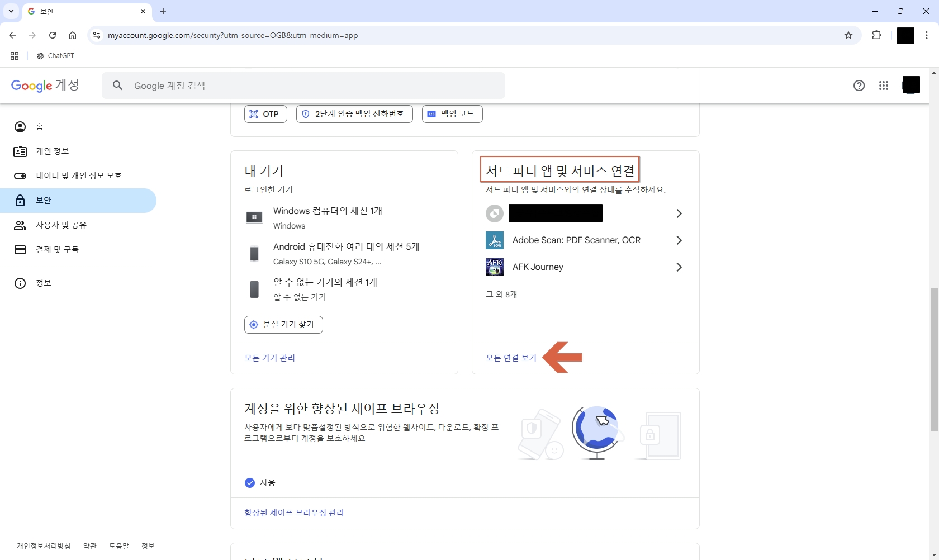Bookmark this page with the star icon
Viewport: 939px width, 560px height.
pos(848,35)
